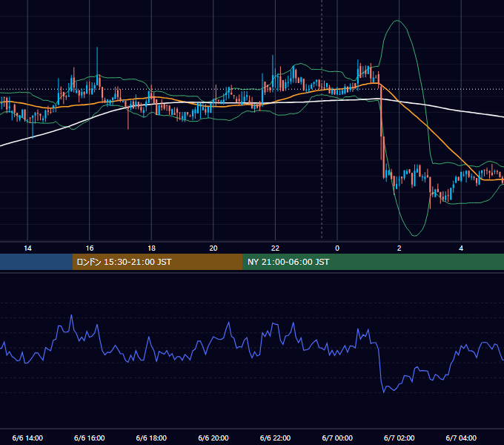Viewport: 504px width, 445px height.
Task: Click the NY 21:00-06:00 JST session bar
Action: tap(373, 262)
